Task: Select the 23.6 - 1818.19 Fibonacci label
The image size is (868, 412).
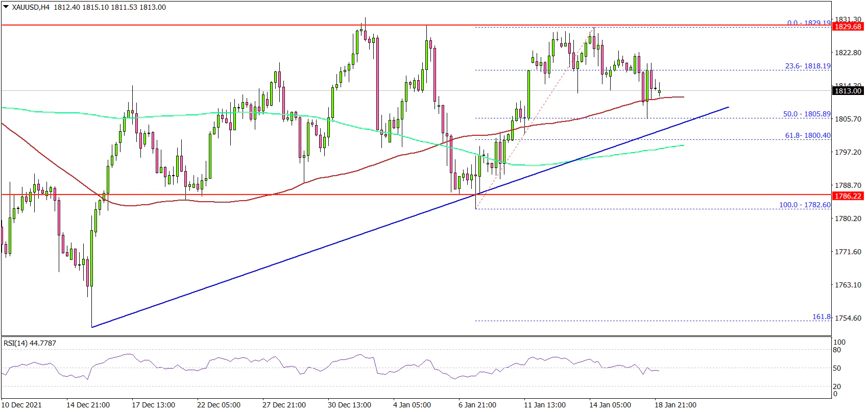Action: 807,66
